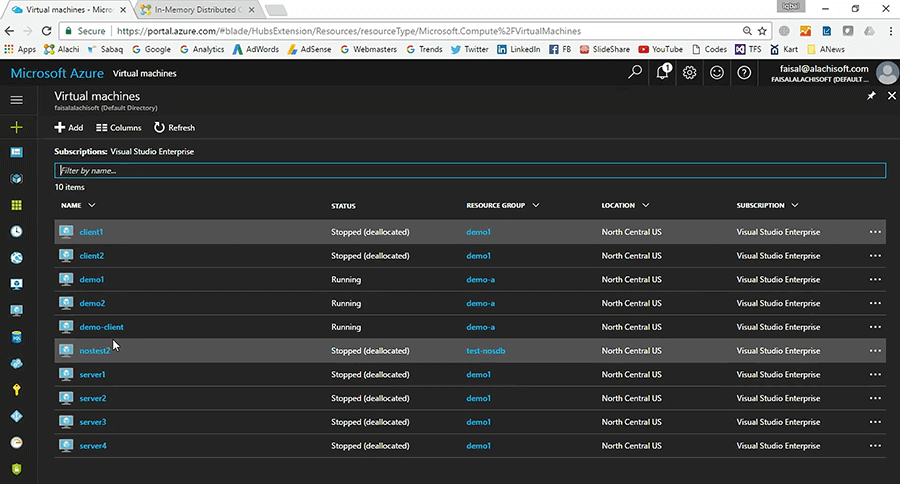Click Stopped (deallocated) status of server1
The height and width of the screenshot is (484, 900).
coord(370,374)
